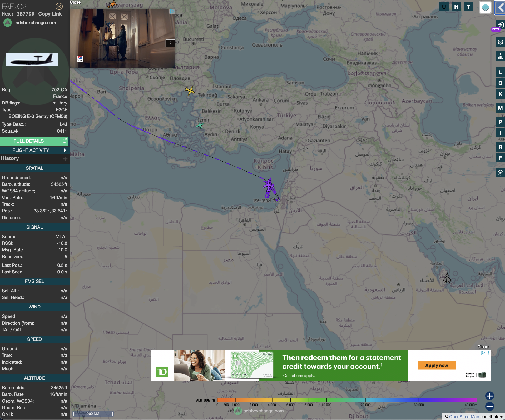The image size is (505, 420).
Task: Click the video advertisement player
Action: click(122, 38)
